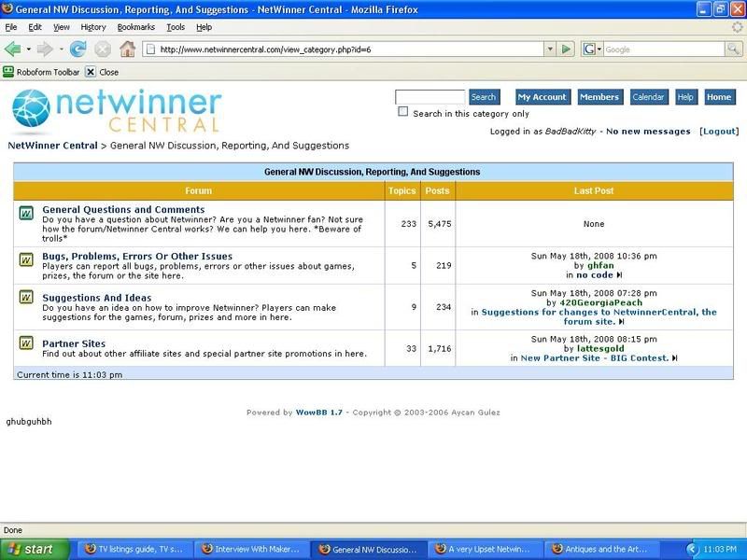The image size is (747, 560).
Task: Reload the page with the Refresh icon
Action: [x=78, y=49]
